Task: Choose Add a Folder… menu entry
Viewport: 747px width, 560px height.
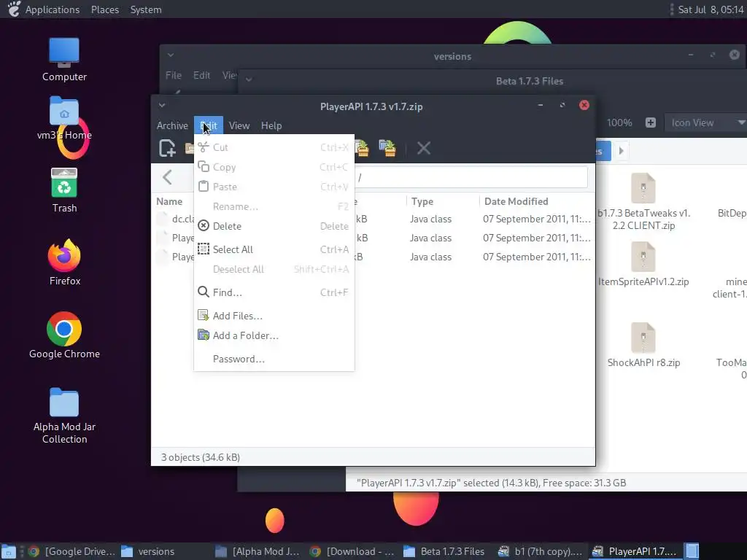Action: point(274,335)
